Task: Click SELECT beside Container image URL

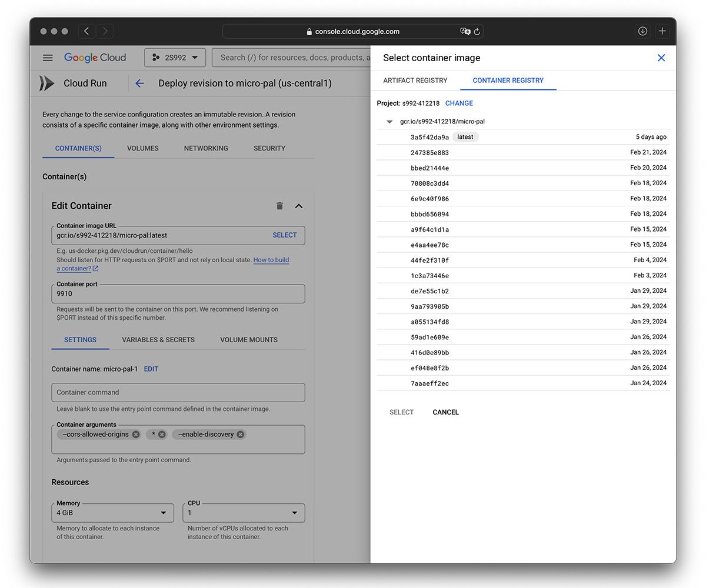Action: pos(285,235)
